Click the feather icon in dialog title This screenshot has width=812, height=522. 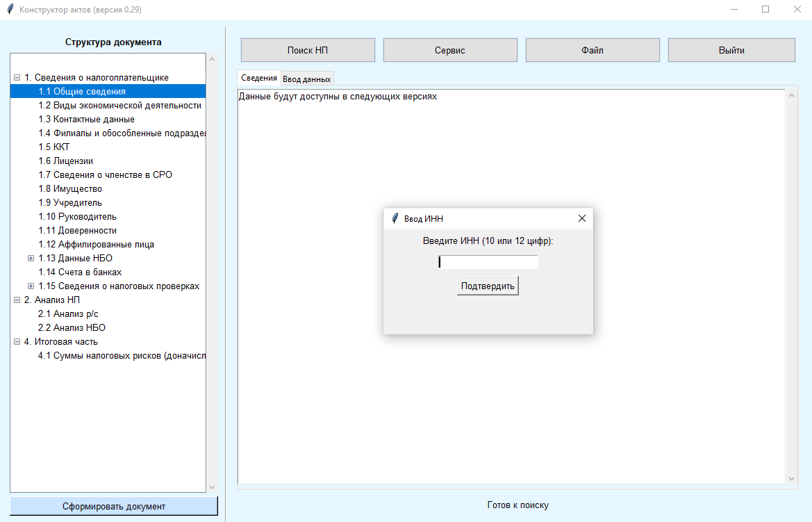(x=395, y=218)
